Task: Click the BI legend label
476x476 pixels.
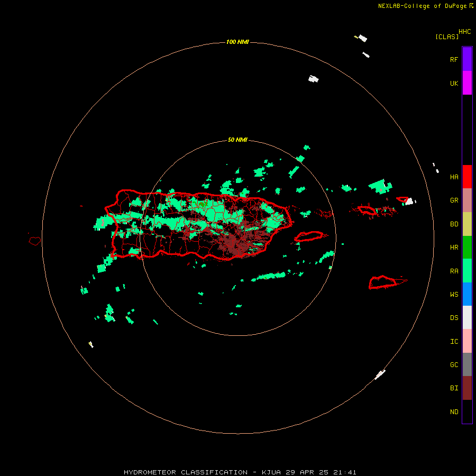Action: [x=454, y=388]
